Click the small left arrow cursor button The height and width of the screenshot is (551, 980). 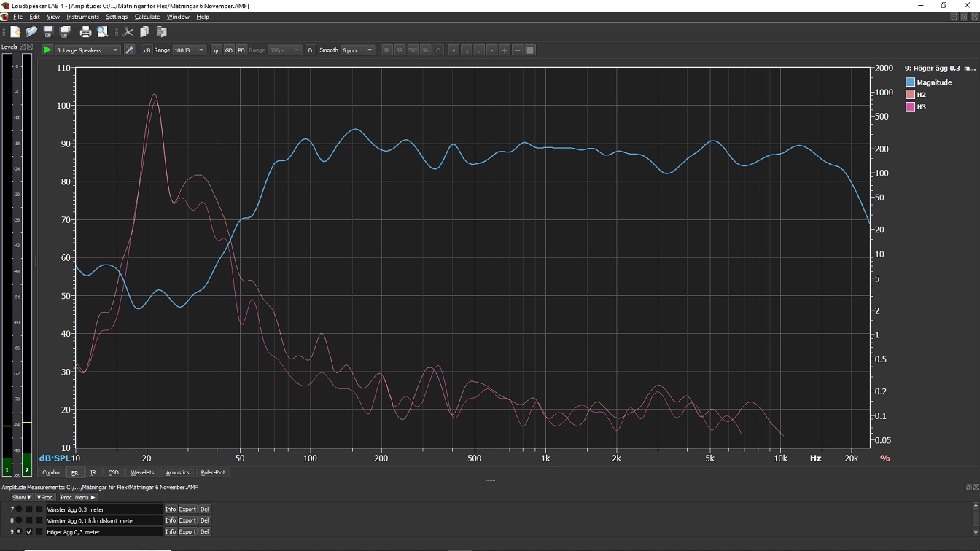click(x=467, y=50)
